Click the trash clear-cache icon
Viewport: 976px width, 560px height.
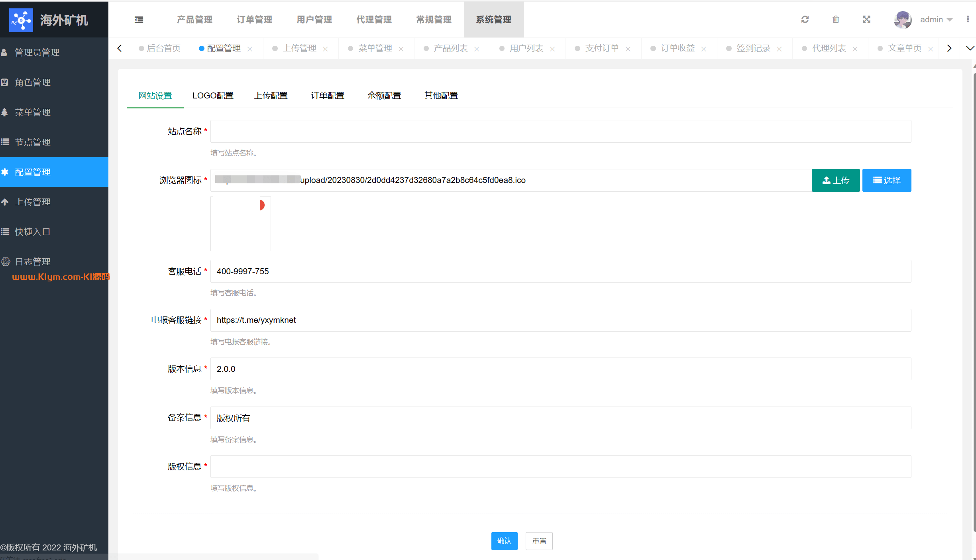tap(836, 20)
